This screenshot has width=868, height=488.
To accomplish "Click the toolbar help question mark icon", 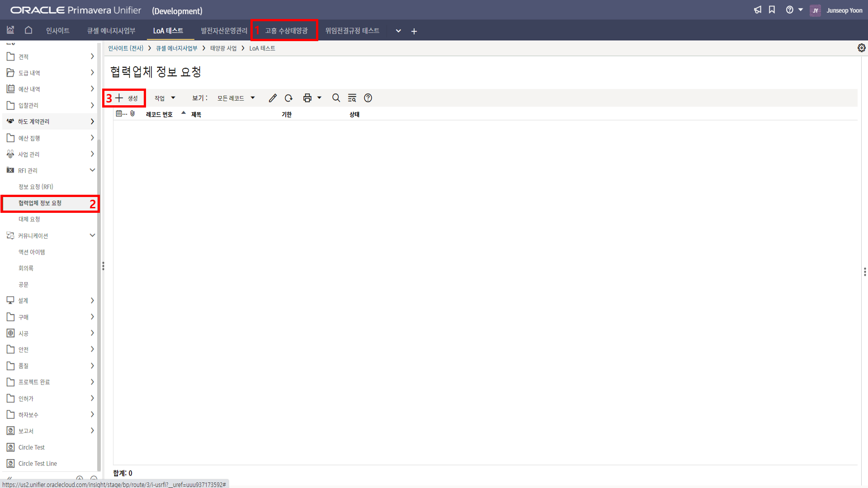I will [368, 98].
